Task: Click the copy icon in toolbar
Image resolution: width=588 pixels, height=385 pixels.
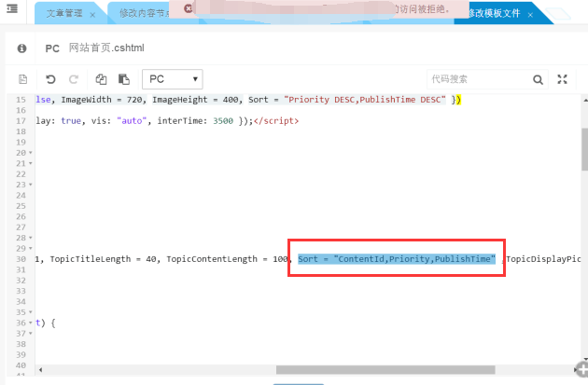Action: click(101, 79)
